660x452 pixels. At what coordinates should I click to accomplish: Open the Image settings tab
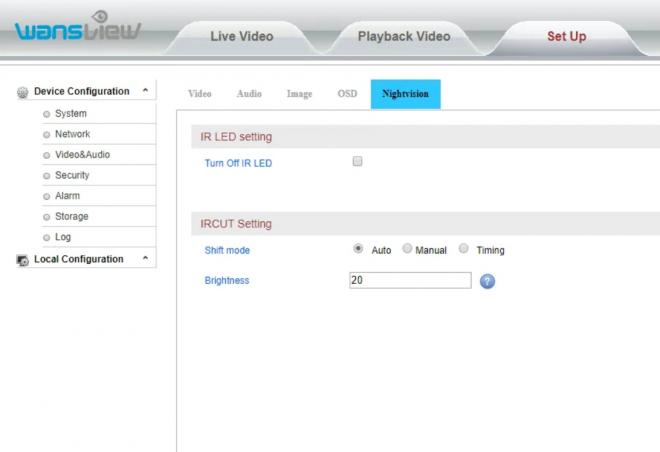tap(300, 94)
